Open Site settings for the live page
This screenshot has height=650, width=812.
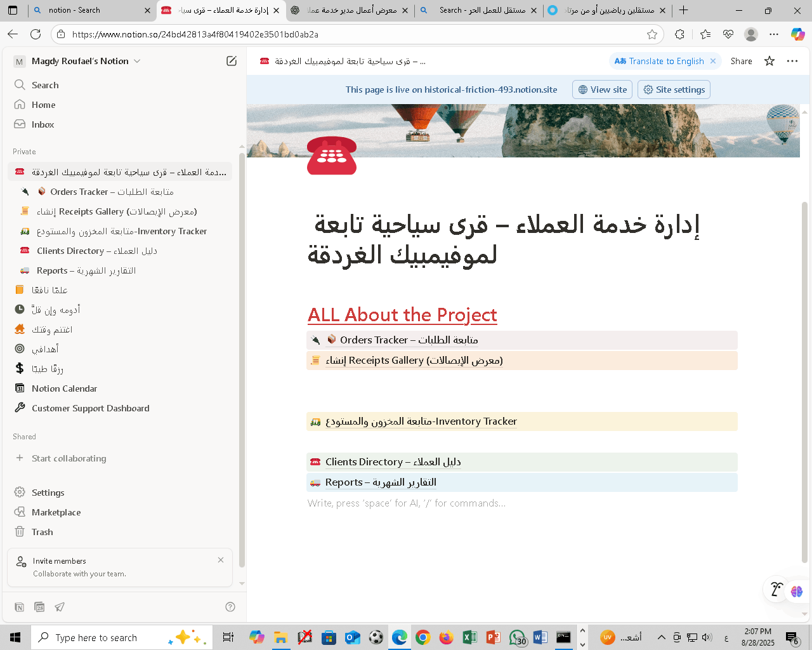click(x=674, y=90)
